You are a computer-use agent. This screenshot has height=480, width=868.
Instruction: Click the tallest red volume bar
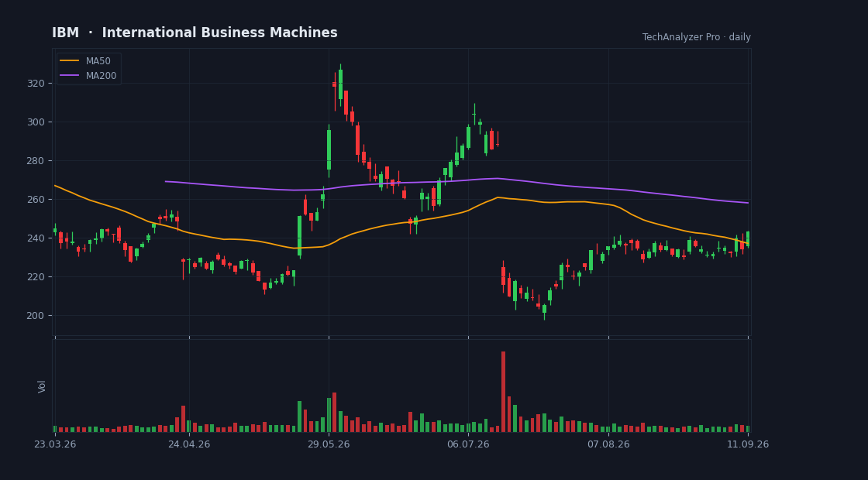pos(503,392)
